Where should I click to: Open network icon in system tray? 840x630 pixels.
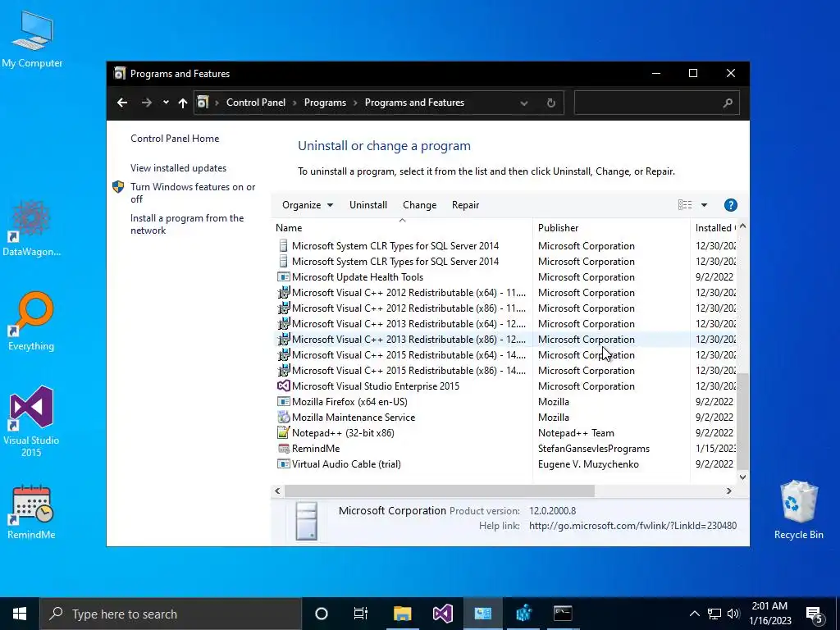714,614
